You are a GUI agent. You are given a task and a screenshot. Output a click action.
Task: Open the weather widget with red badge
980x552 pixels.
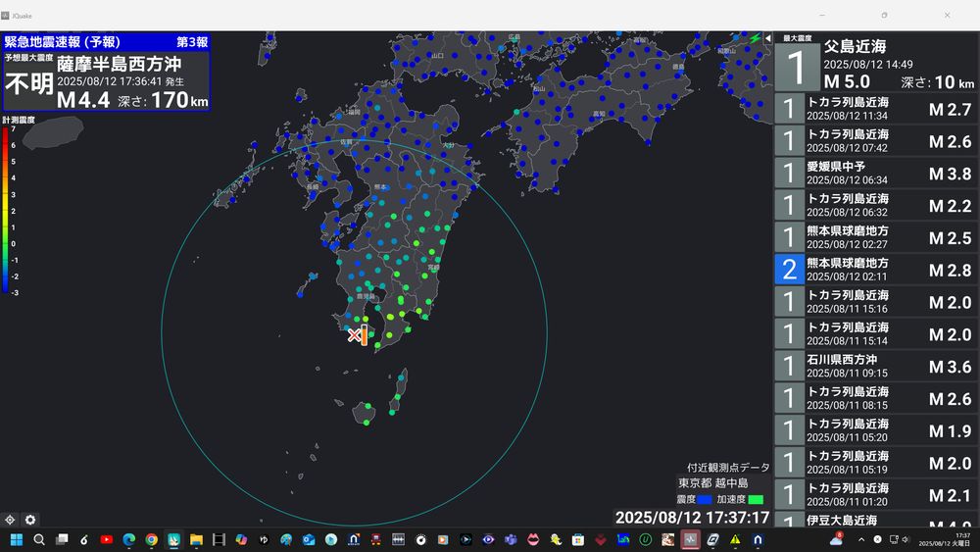pyautogui.click(x=836, y=539)
